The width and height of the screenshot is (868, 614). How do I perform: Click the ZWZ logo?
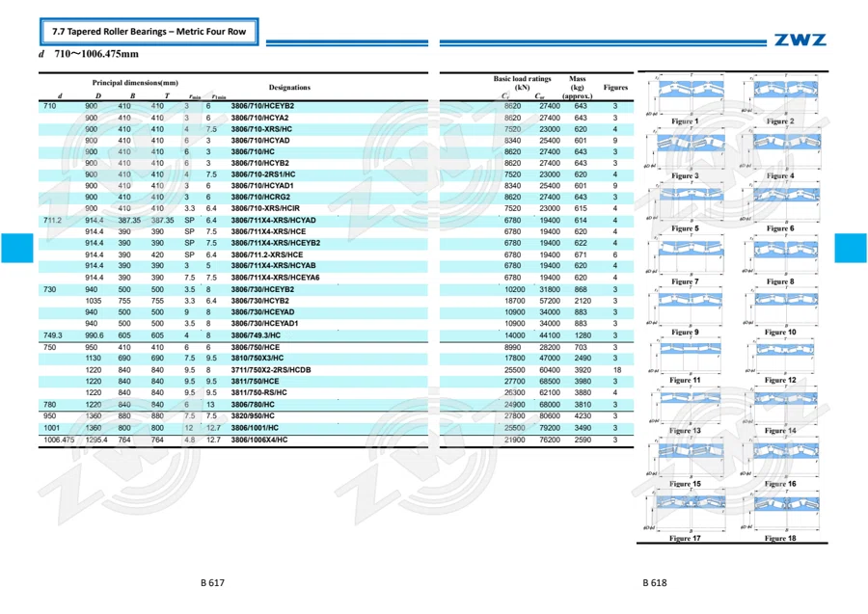(800, 40)
